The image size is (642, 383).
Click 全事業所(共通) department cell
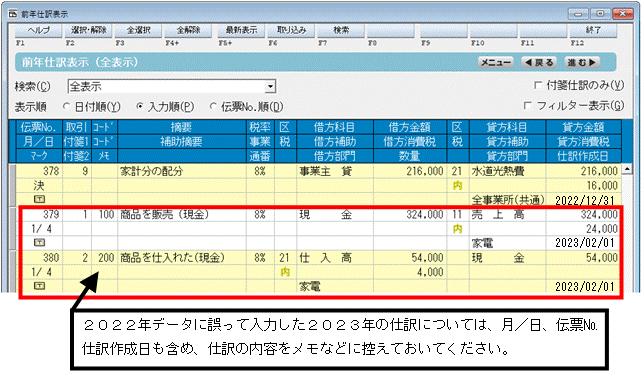(507, 200)
